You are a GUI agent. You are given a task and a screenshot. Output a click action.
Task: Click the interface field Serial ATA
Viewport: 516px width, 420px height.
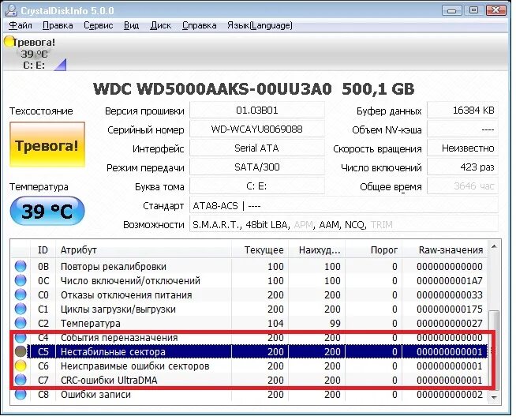click(x=257, y=148)
